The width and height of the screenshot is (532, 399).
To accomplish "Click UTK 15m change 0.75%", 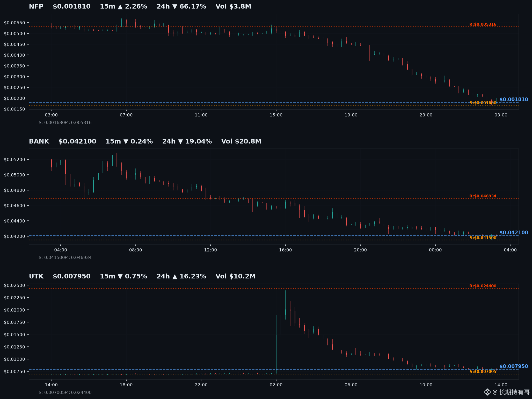I will coord(123,276).
